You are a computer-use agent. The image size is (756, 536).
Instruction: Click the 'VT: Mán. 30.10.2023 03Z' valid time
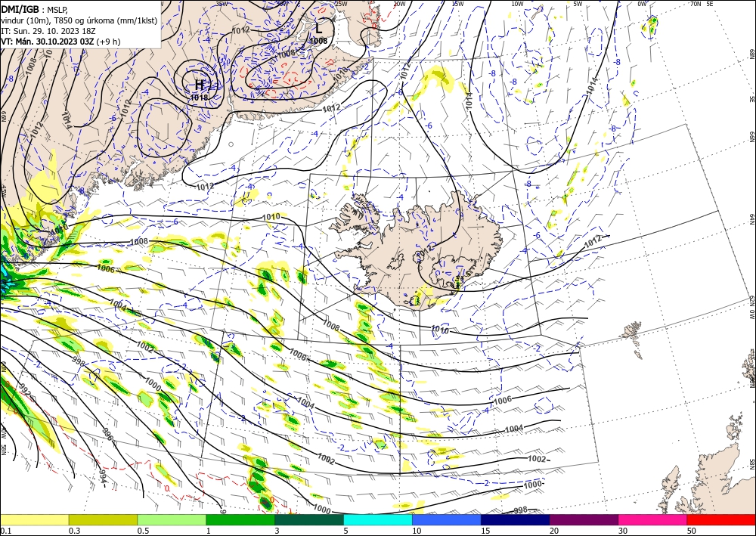point(47,42)
